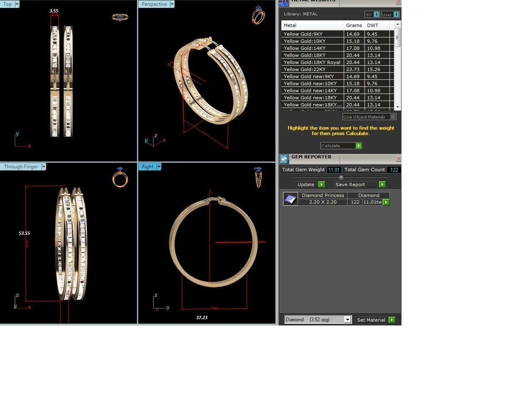Screen dimensions: 532x399
Task: Select the Top viewport label
Action: 7,4
